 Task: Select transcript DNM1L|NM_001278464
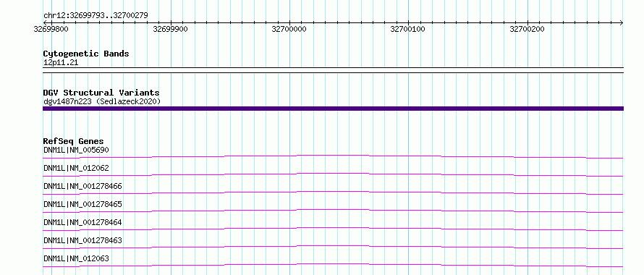pos(82,222)
